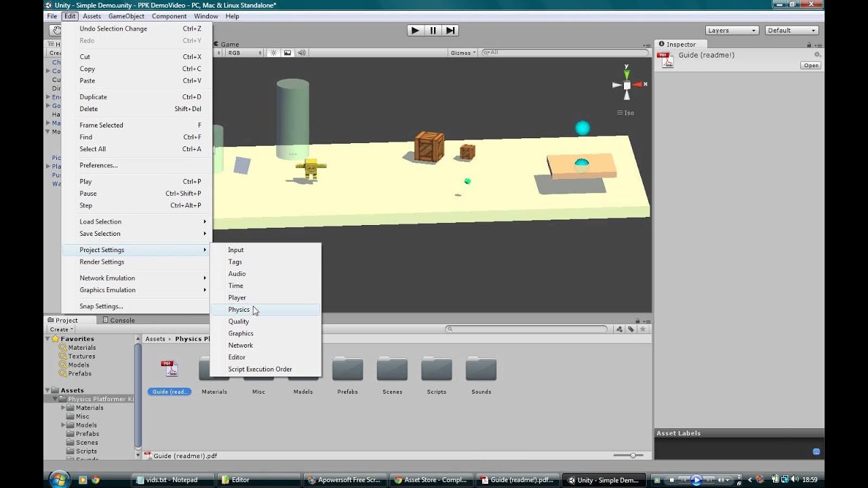Toggle the scene image effects icon

point(288,53)
